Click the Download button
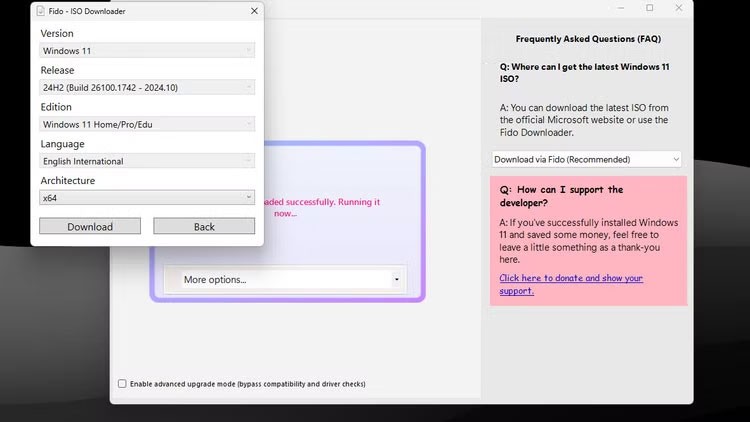This screenshot has height=422, width=750. tap(90, 226)
